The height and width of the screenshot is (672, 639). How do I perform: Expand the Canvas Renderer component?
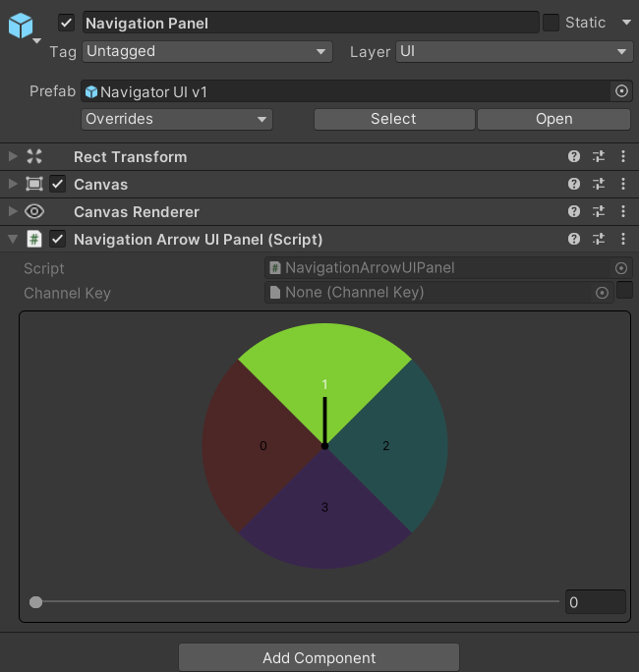[x=13, y=211]
